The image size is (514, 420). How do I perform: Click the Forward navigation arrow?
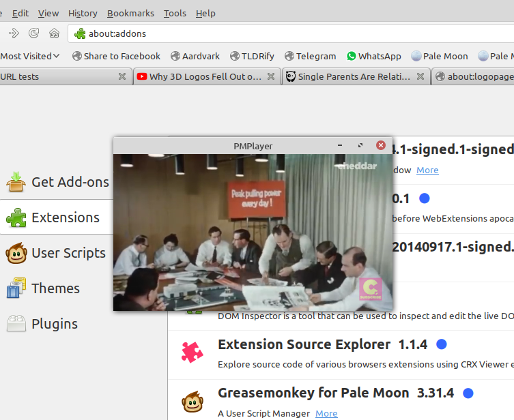[x=14, y=33]
